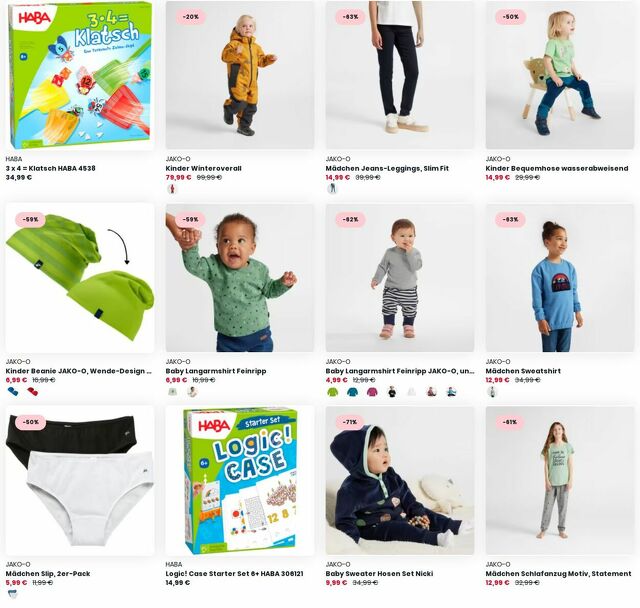Open the green Kinder Beanie product image
Screen dimensions: 640x608
coord(80,278)
